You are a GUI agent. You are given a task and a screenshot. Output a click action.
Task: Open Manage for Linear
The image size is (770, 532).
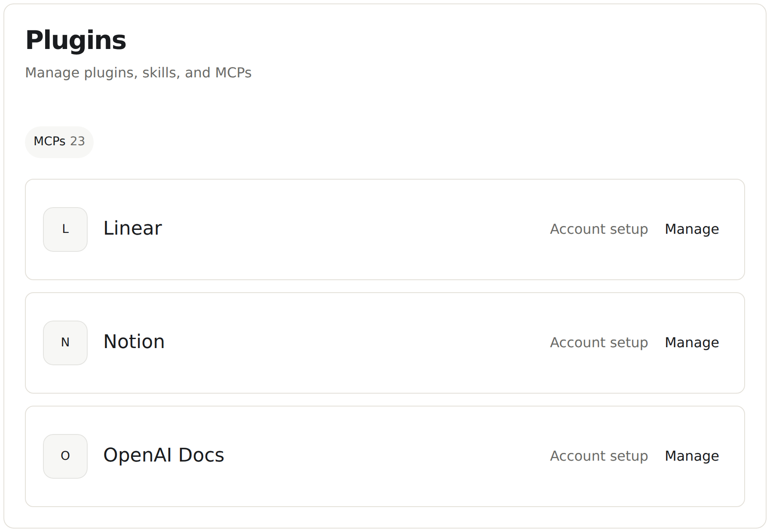pyautogui.click(x=692, y=229)
